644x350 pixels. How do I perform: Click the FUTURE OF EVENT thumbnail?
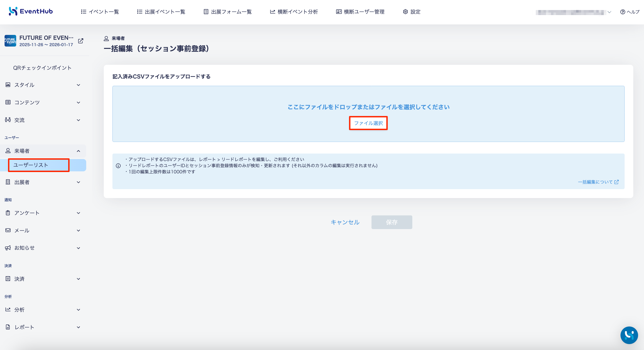[x=10, y=41]
